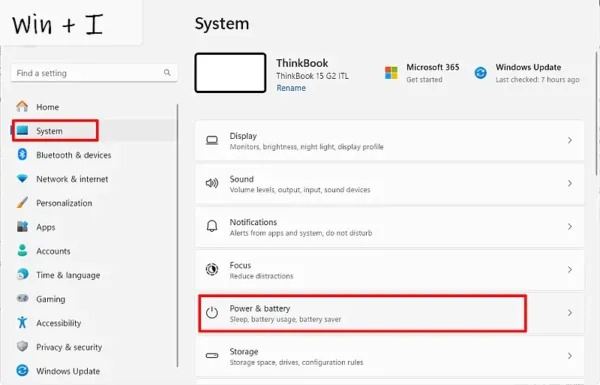Click the Home icon in sidebar
This screenshot has height=385, width=600.
(x=22, y=106)
